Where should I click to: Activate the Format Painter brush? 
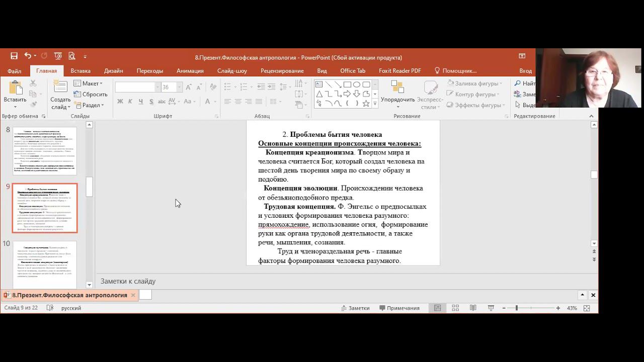click(33, 105)
